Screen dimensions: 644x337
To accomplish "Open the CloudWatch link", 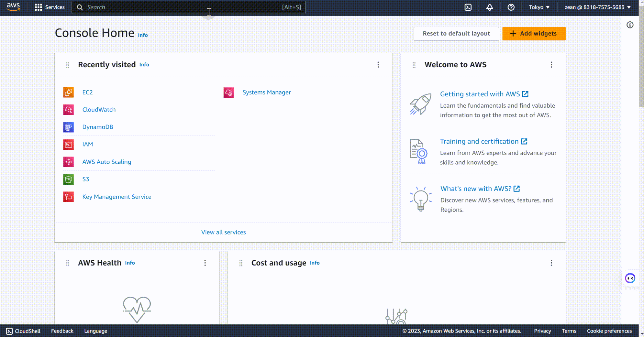I will [99, 110].
